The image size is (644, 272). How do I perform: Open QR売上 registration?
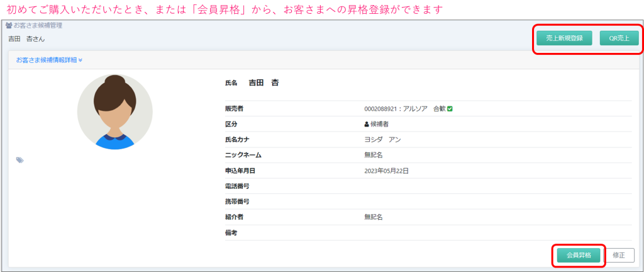pos(619,38)
